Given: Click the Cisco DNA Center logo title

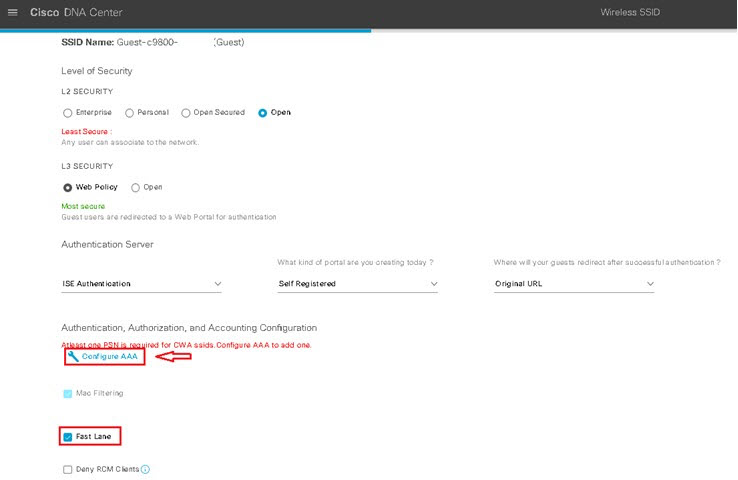Looking at the screenshot, I should (76, 12).
